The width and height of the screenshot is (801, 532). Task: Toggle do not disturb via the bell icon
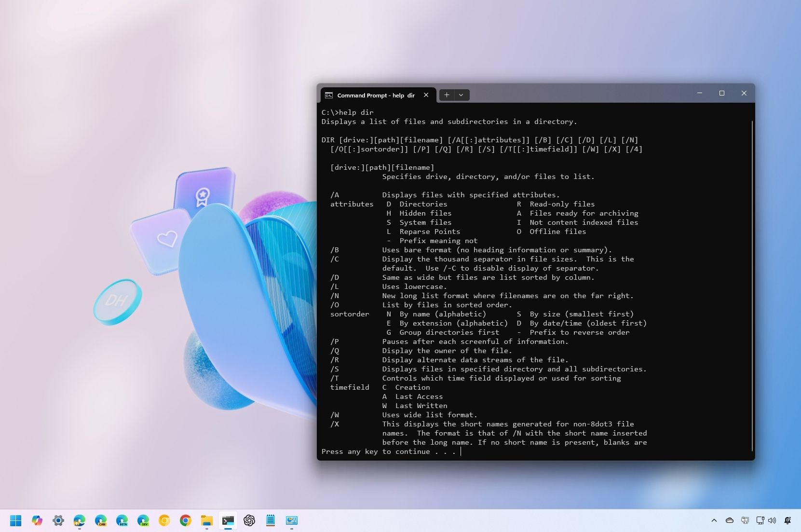pyautogui.click(x=787, y=520)
